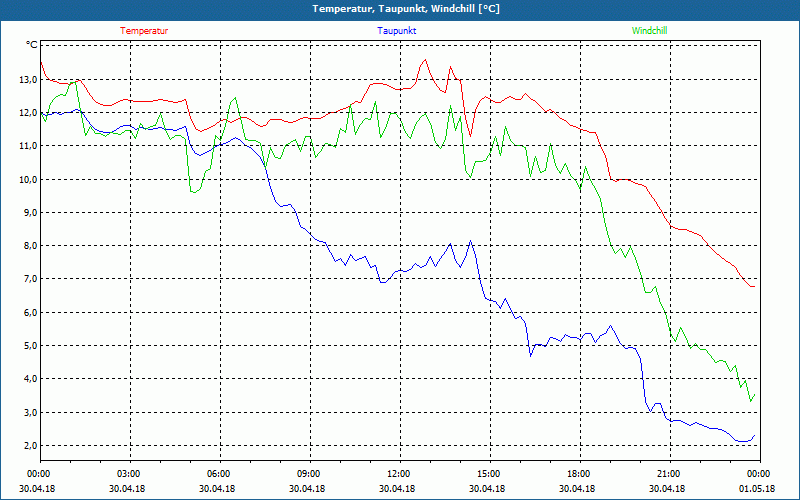Viewport: 800px width, 500px height.
Task: Click the 7,0 y-axis value
Action: (x=30, y=279)
